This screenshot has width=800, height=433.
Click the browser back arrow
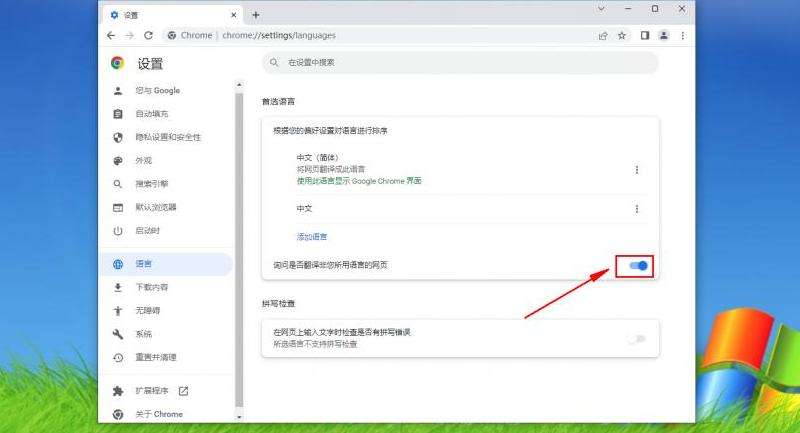[111, 35]
